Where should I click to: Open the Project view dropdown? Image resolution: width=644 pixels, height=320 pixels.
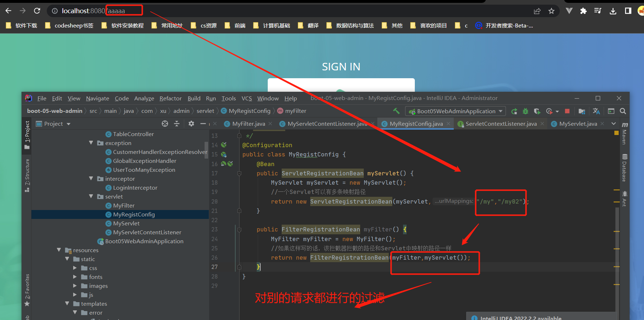click(54, 124)
